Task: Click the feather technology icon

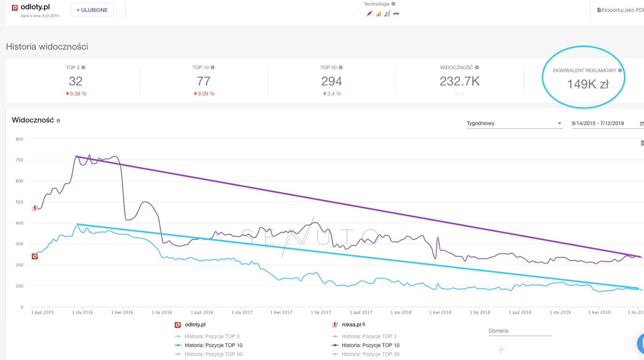Action: [369, 14]
